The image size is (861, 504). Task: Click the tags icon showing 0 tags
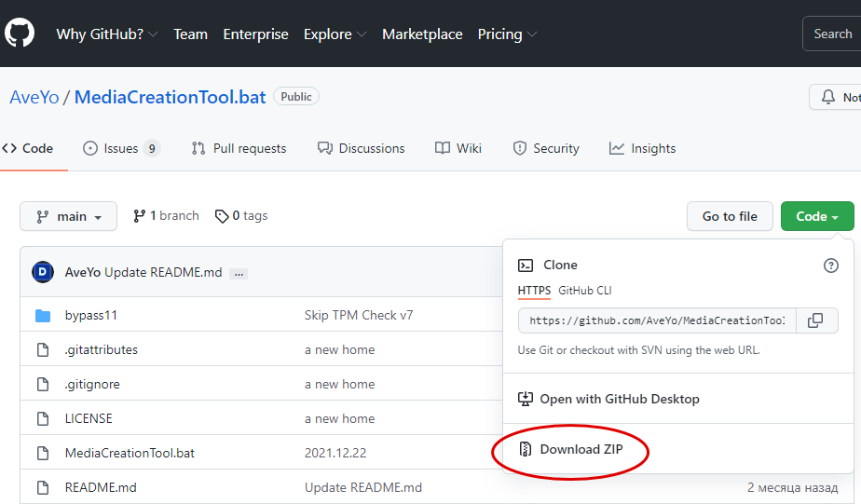click(x=222, y=216)
